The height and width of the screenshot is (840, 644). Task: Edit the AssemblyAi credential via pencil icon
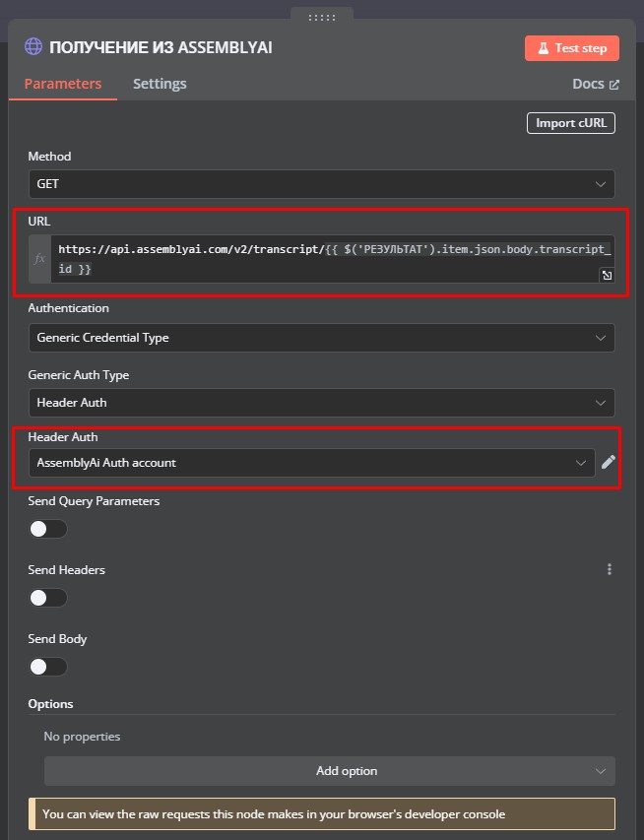(x=609, y=462)
